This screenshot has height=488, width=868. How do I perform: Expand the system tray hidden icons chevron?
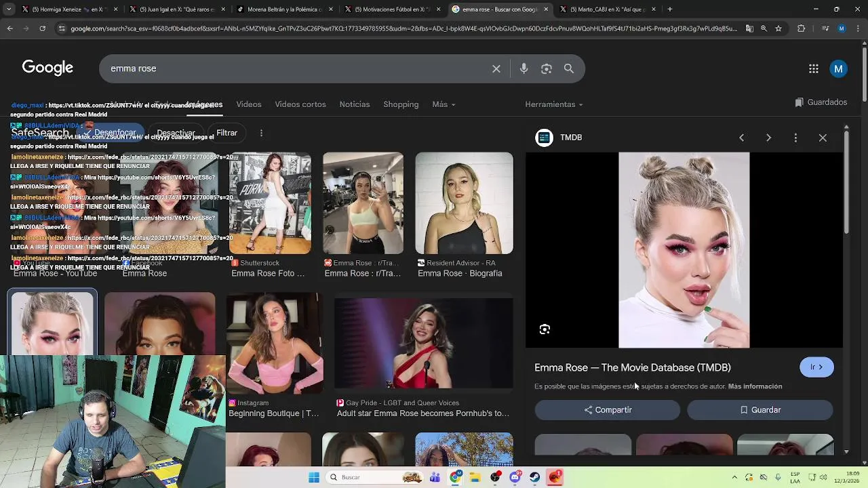pyautogui.click(x=734, y=477)
